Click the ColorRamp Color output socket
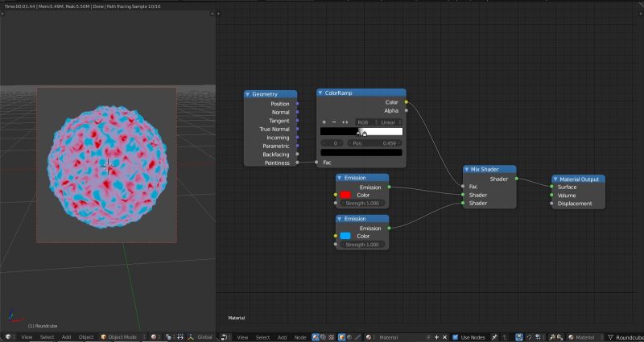The height and width of the screenshot is (342, 644). pyautogui.click(x=407, y=102)
